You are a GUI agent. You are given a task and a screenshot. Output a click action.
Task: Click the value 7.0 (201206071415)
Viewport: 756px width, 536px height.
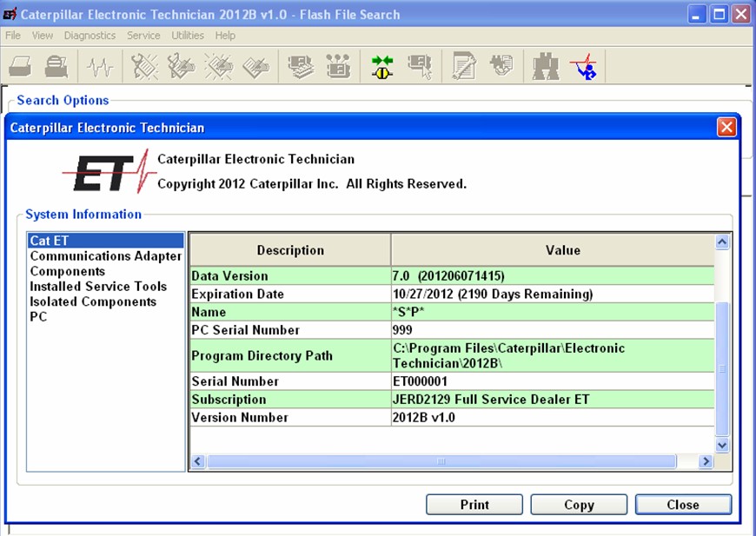(448, 275)
